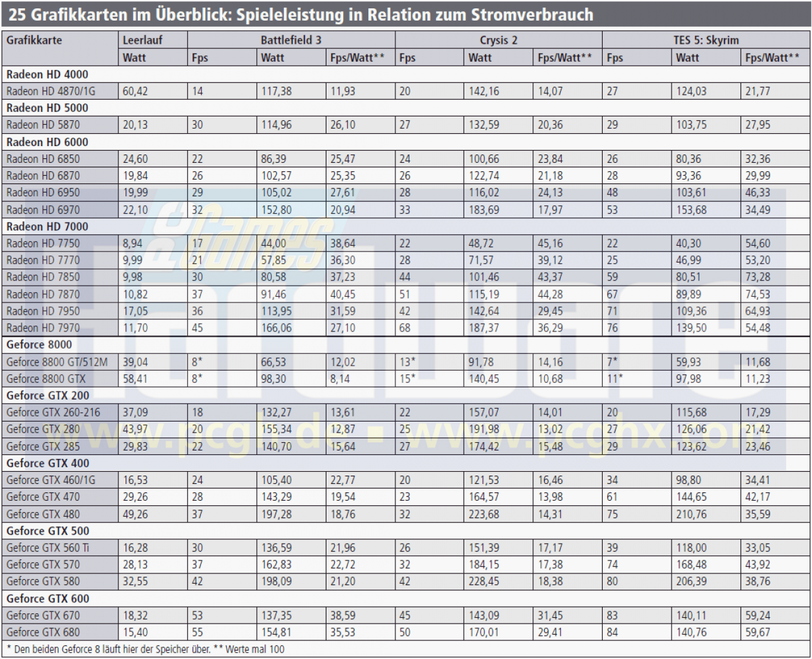
Task: Click the 'Battlefield 3' column group header
Action: pos(291,40)
